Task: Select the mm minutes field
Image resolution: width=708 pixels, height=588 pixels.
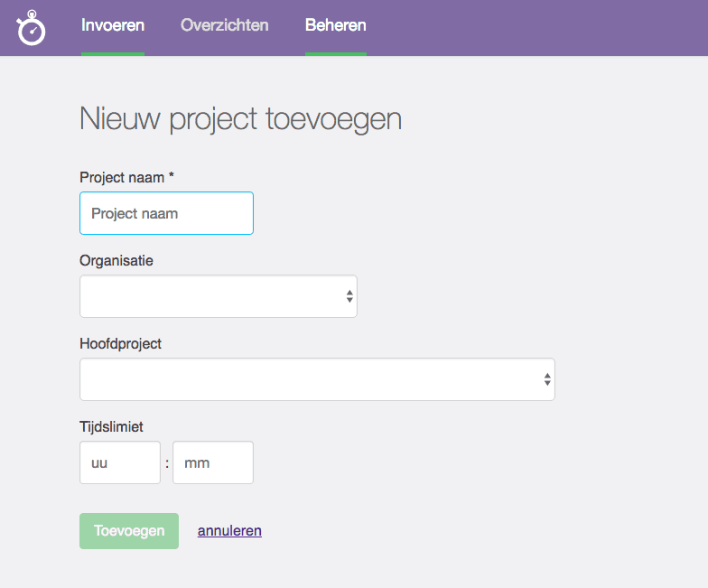Action: pyautogui.click(x=213, y=462)
